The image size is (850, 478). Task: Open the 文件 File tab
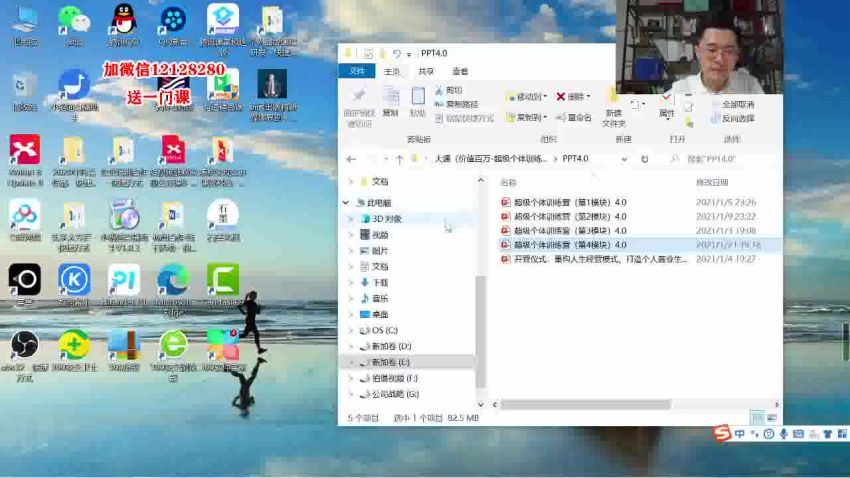click(357, 71)
